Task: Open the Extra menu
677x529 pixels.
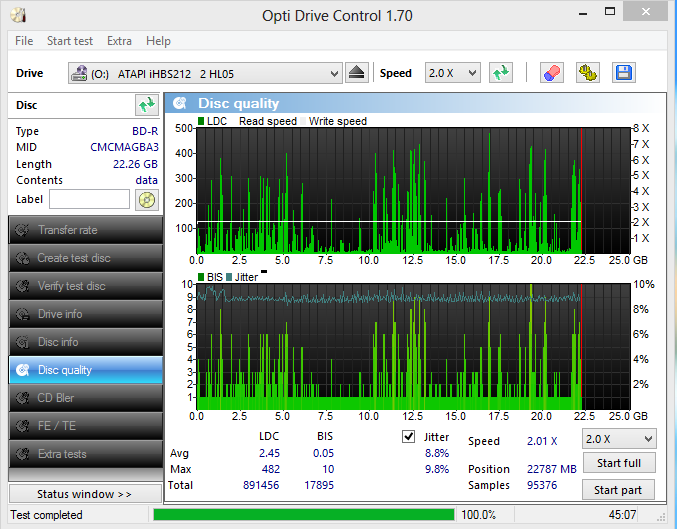Action: pyautogui.click(x=119, y=41)
